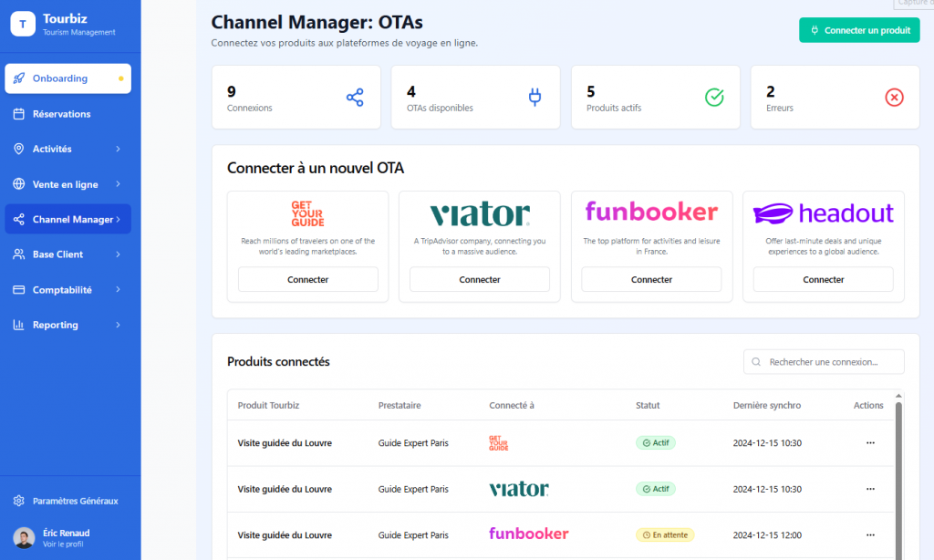Click Connecter under the Viator card

click(x=480, y=280)
